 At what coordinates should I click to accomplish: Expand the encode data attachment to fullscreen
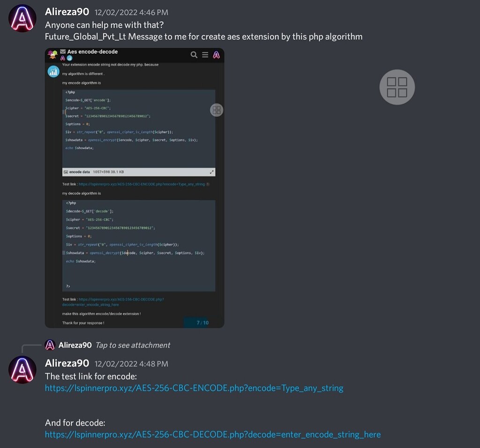click(x=212, y=172)
